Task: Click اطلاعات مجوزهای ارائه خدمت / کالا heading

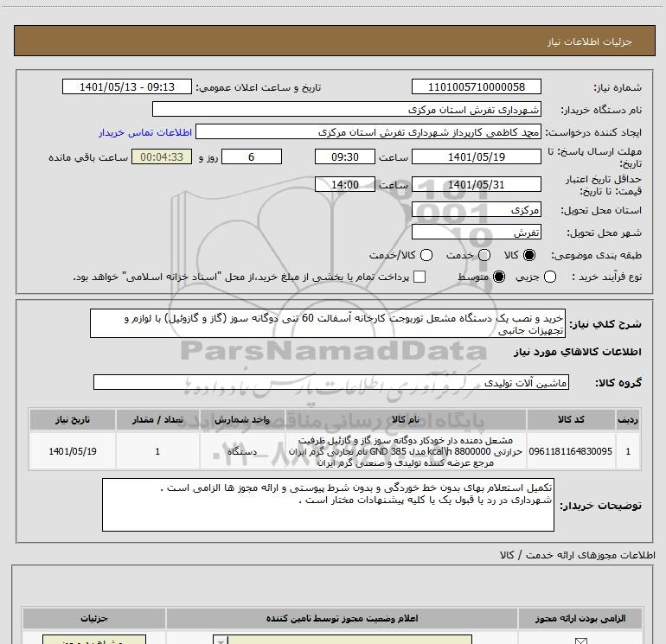Action: [577, 555]
